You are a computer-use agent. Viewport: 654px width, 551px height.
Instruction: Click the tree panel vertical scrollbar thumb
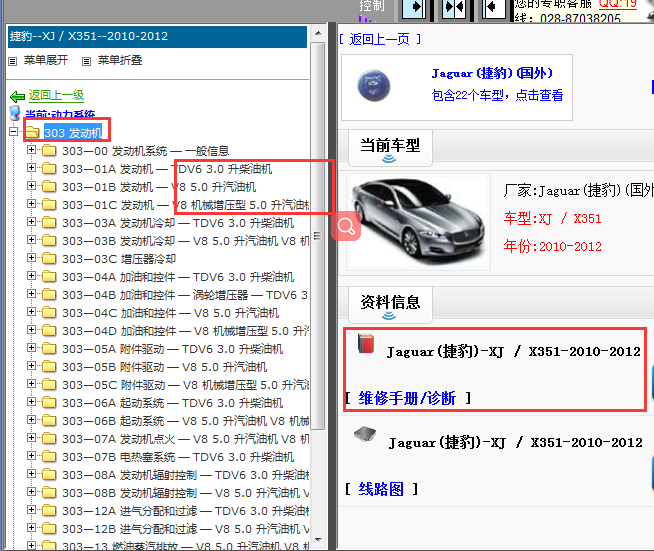click(x=318, y=236)
